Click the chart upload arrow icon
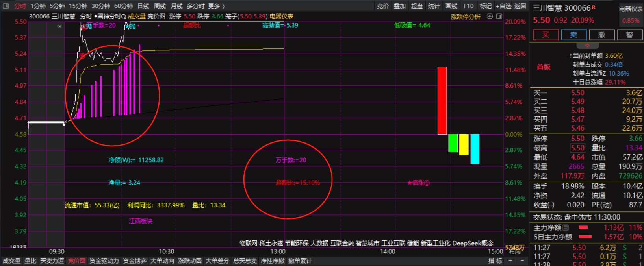 pyautogui.click(x=490, y=17)
